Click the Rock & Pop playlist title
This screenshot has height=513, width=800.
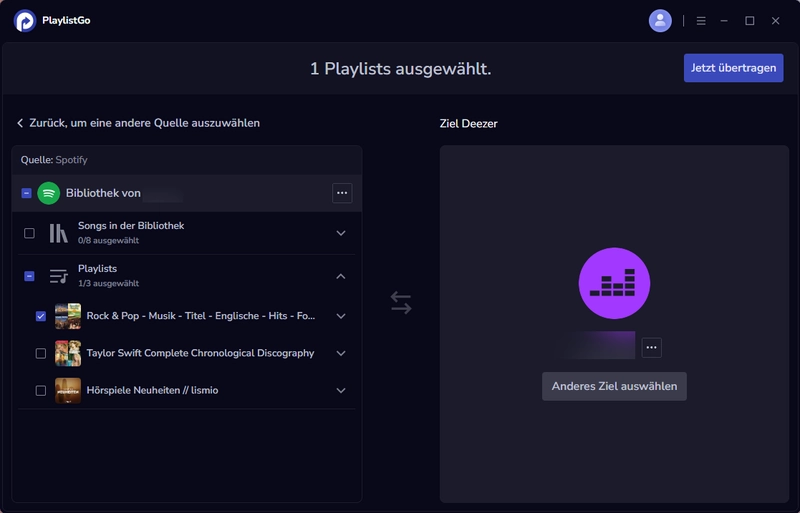coord(201,316)
